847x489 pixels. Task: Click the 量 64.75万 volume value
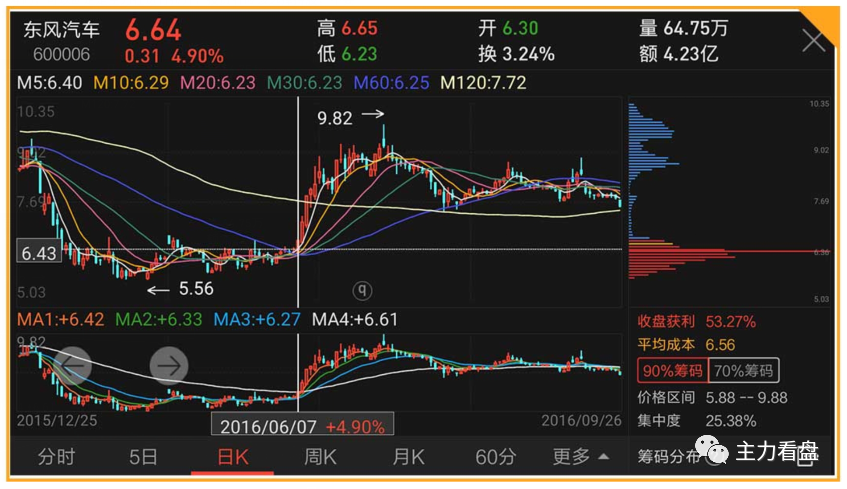[683, 28]
